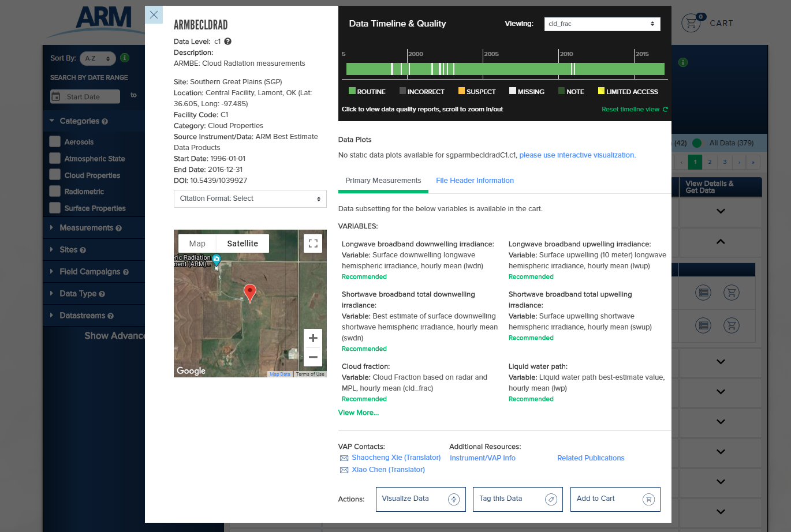The image size is (791, 532).
Task: Click the Tag this Data button
Action: tap(517, 499)
